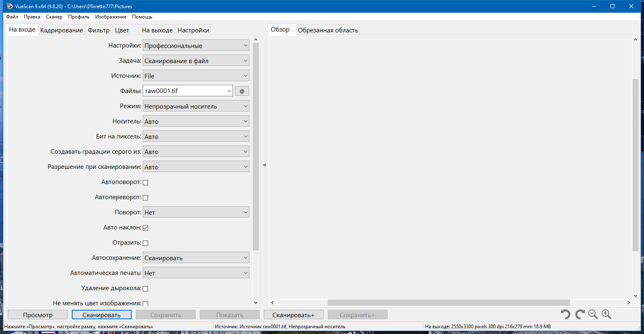
Task: Open the Помощь menu
Action: 142,17
